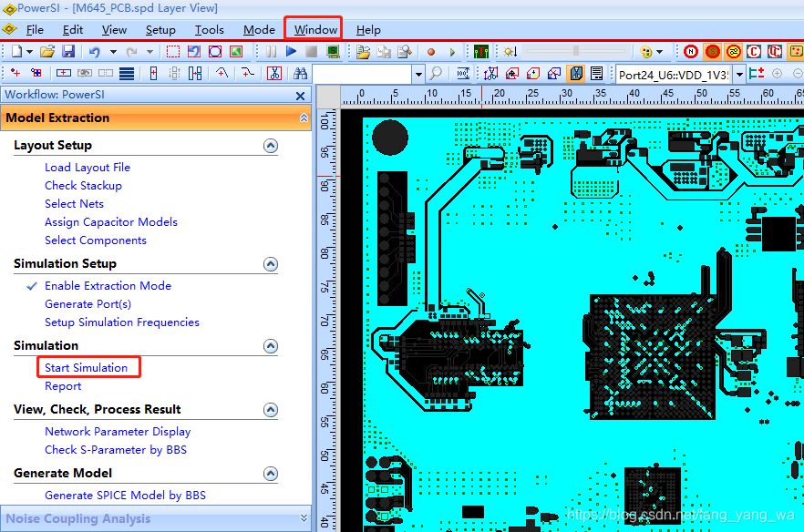The width and height of the screenshot is (804, 532).
Task: Open the File menu
Action: (x=35, y=30)
